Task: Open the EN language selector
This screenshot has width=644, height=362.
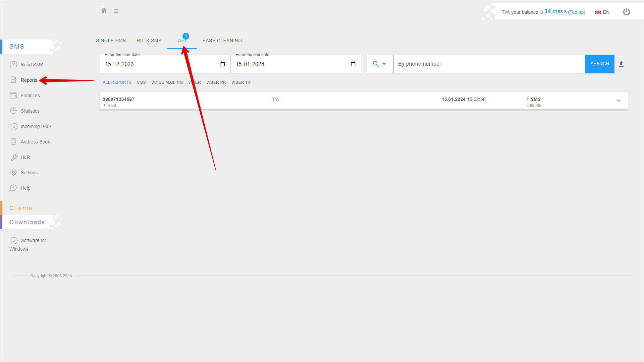Action: coord(602,12)
